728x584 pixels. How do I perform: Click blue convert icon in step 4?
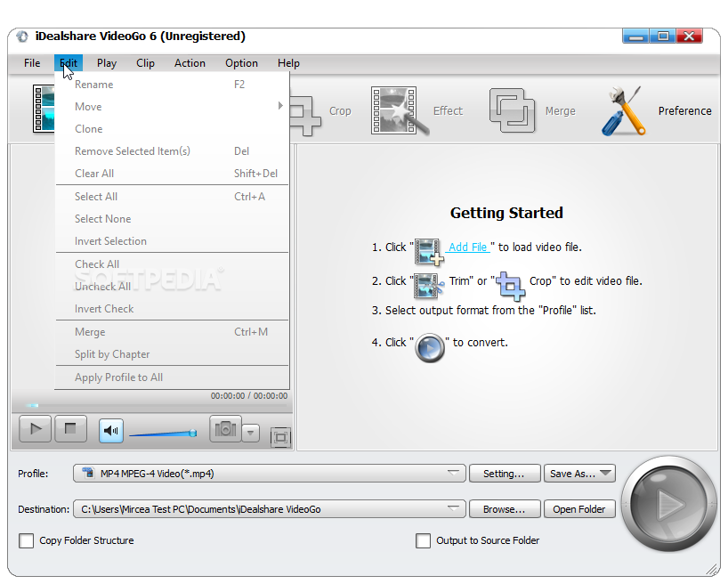pyautogui.click(x=430, y=347)
